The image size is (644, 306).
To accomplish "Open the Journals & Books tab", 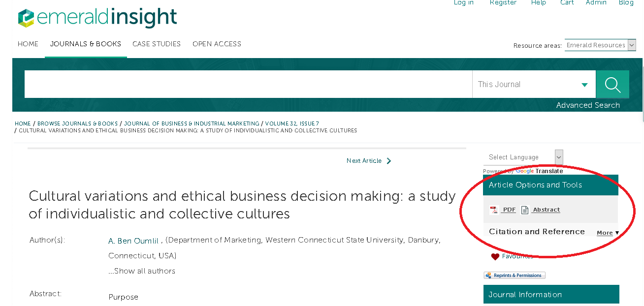I will (86, 44).
